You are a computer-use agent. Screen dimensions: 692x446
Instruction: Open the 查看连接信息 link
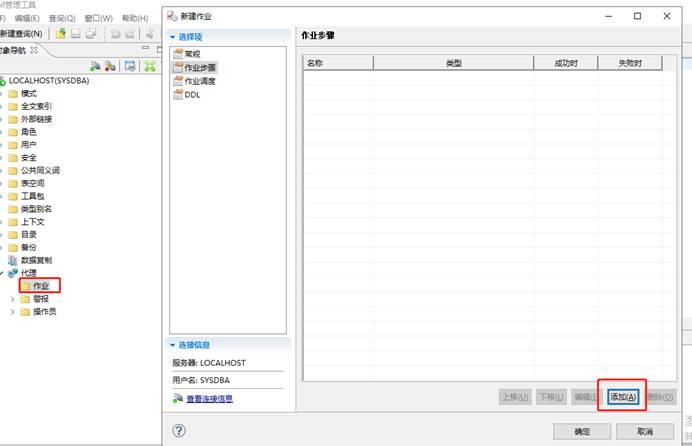coord(210,399)
